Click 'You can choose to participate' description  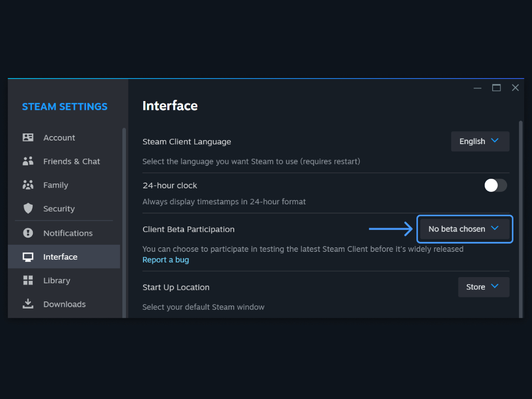(303, 249)
